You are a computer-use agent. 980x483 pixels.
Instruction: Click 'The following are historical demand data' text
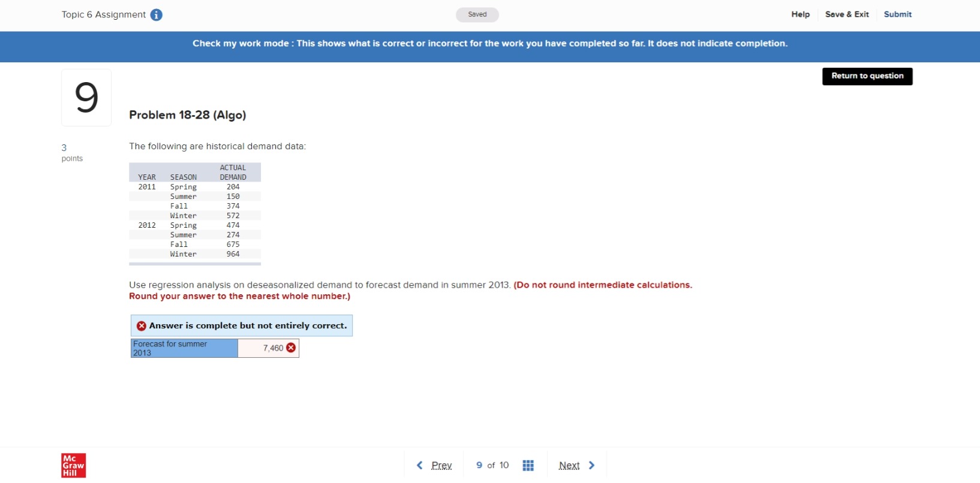click(217, 146)
